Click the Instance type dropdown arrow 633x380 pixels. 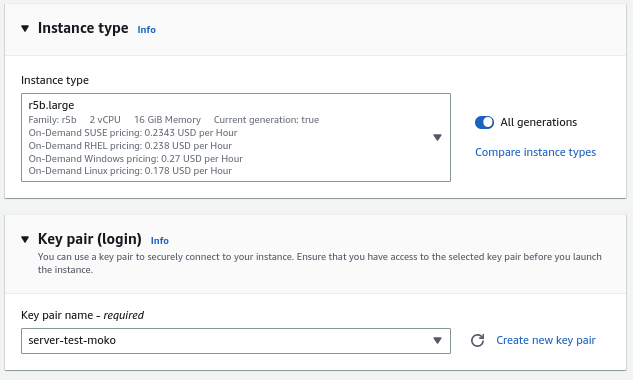[437, 137]
